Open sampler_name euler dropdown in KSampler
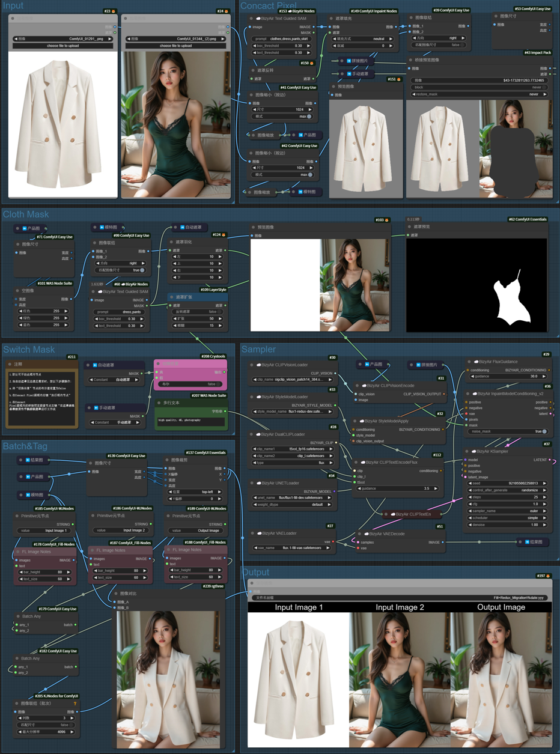The width and height of the screenshot is (560, 754). [x=508, y=511]
